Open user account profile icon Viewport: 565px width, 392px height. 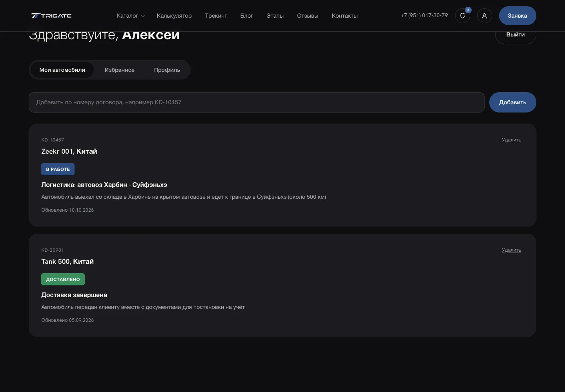(x=485, y=16)
